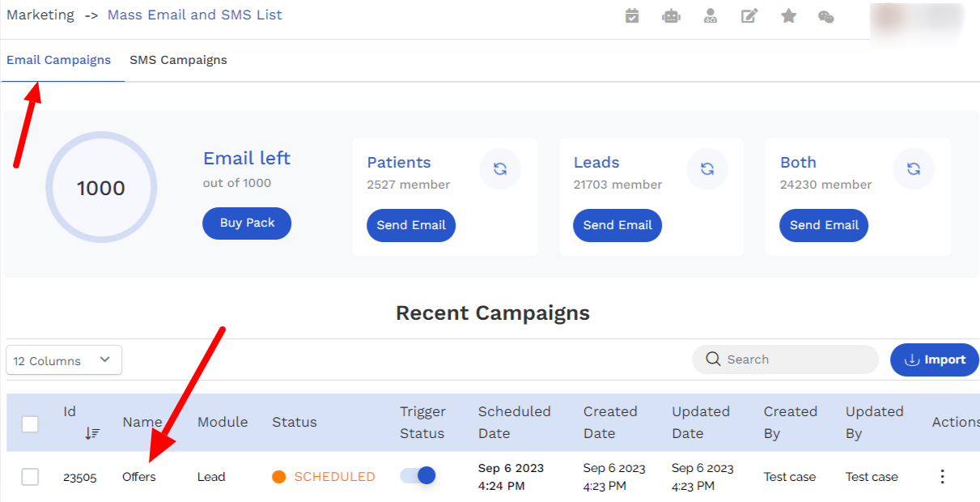Select checkbox for campaign 23505
This screenshot has height=502, width=980.
[30, 477]
